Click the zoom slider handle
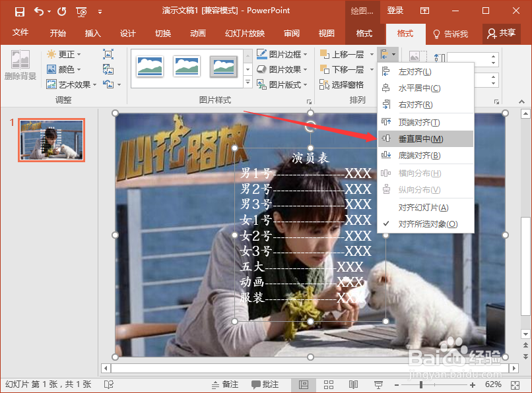The image size is (532, 393). point(421,385)
